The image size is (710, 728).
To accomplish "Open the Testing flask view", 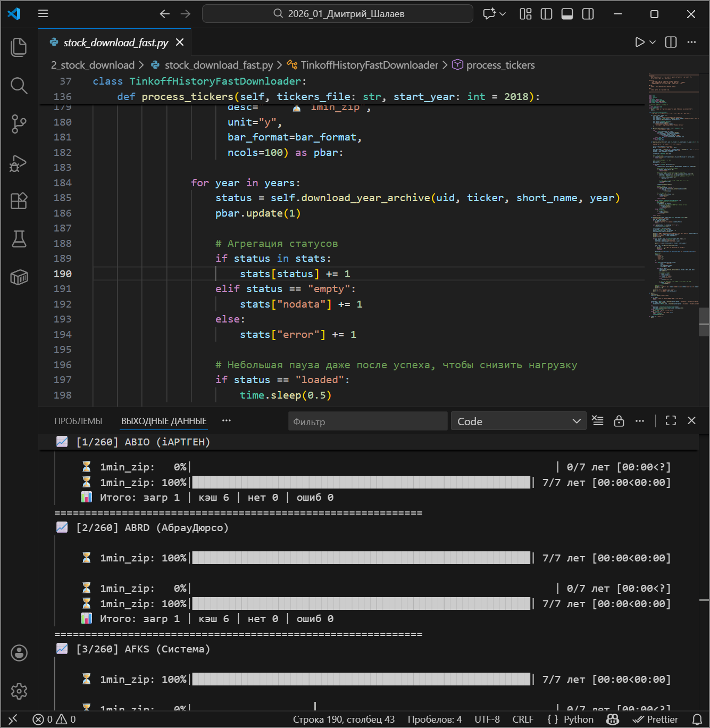I will pyautogui.click(x=19, y=239).
